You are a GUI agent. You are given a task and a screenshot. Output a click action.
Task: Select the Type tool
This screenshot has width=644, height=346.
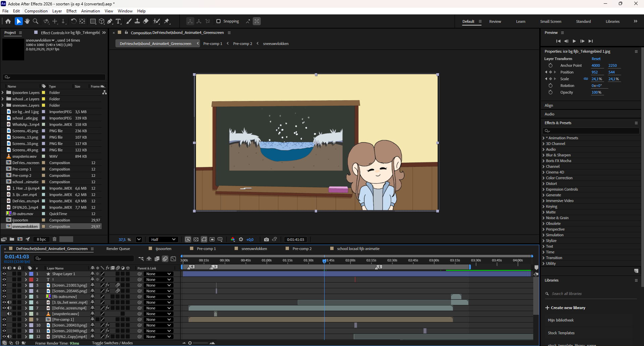[118, 21]
